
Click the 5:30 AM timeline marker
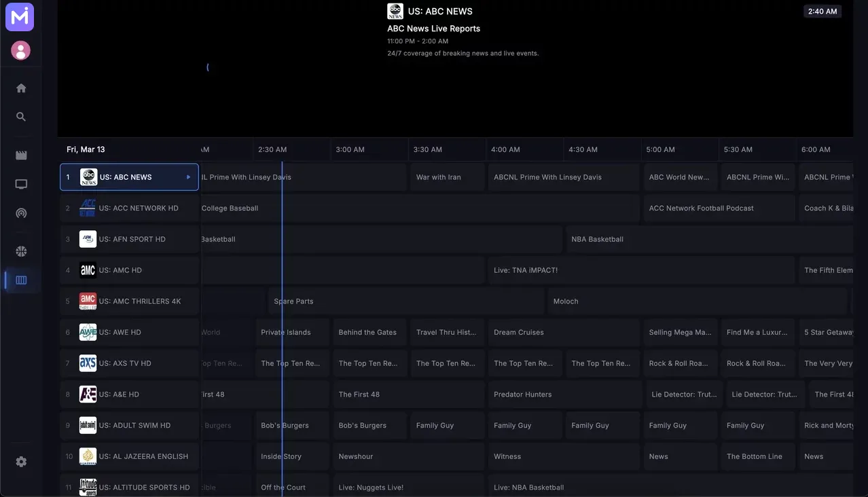[x=738, y=149]
